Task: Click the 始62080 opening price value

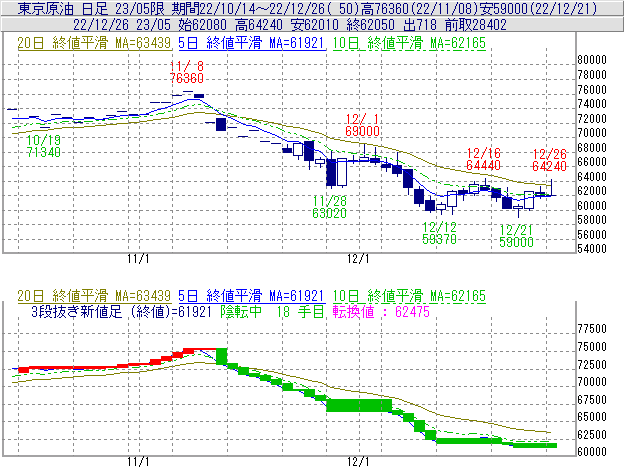Action: pos(203,25)
